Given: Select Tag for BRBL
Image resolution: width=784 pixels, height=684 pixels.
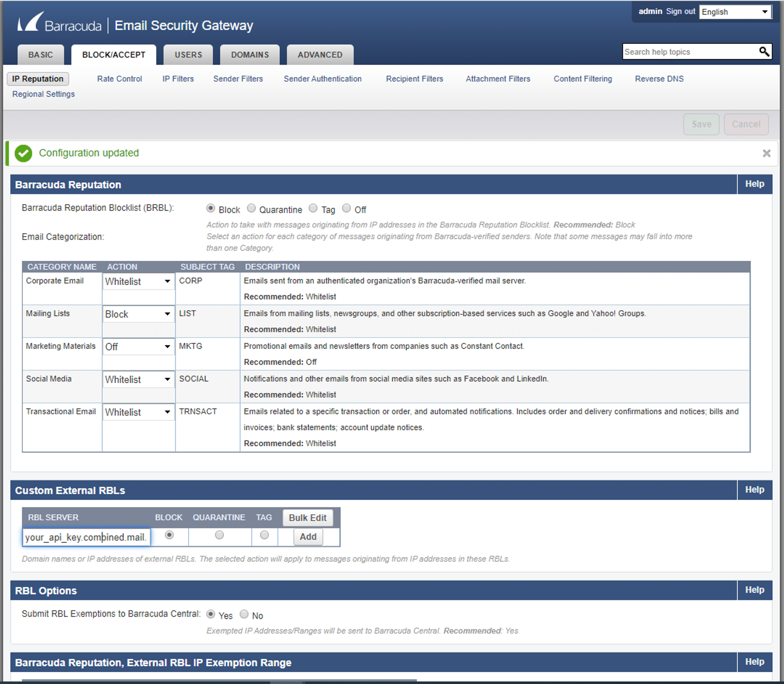Looking at the screenshot, I should (x=313, y=208).
